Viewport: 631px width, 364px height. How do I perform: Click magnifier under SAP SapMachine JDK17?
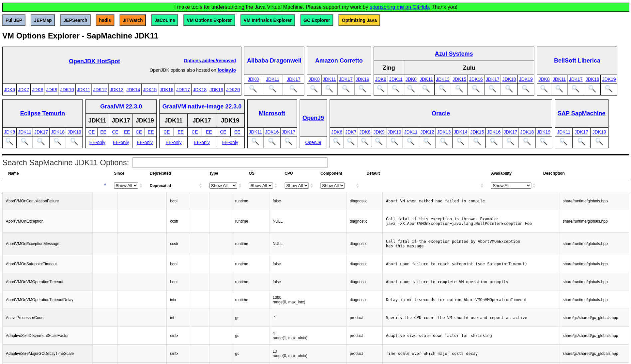(x=581, y=142)
